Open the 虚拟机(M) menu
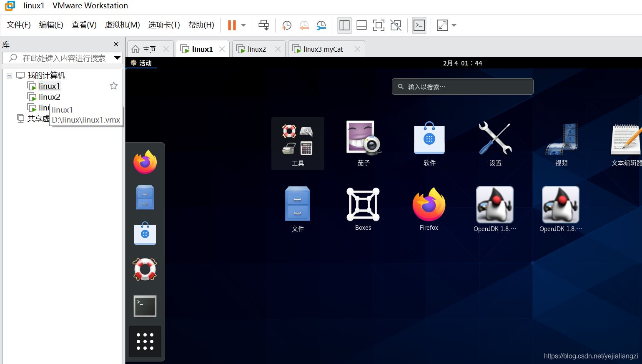642x364 pixels. coord(122,25)
